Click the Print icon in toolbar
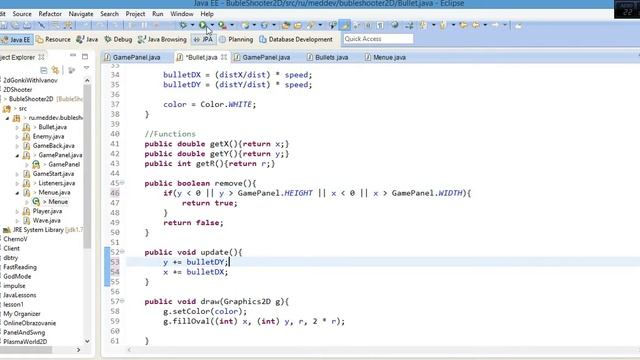Screen dimensions: 640x360 coord(27,25)
